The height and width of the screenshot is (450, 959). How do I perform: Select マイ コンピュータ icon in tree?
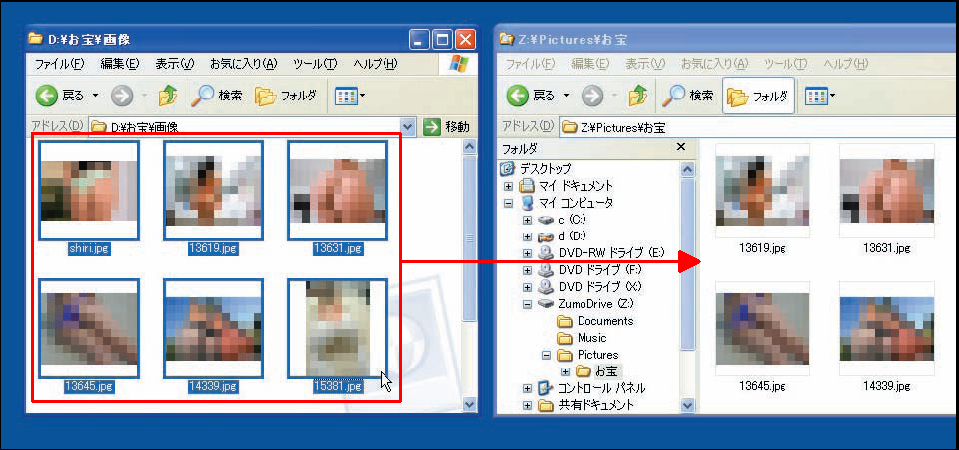[527, 203]
